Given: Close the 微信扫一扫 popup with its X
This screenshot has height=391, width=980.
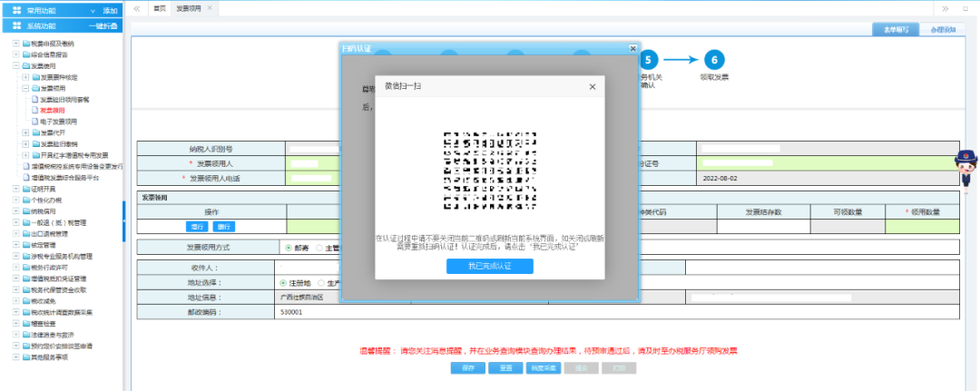Looking at the screenshot, I should (x=593, y=86).
